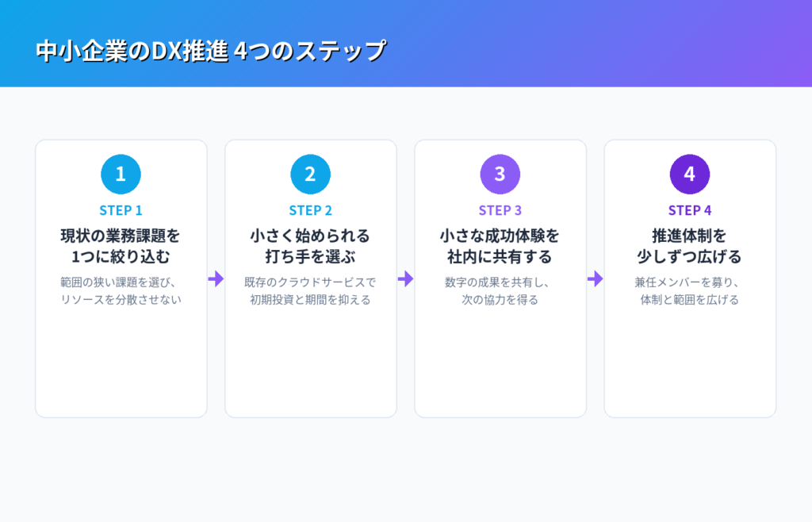
Task: Click arrow between Step 2 and Step 3
Action: point(405,278)
